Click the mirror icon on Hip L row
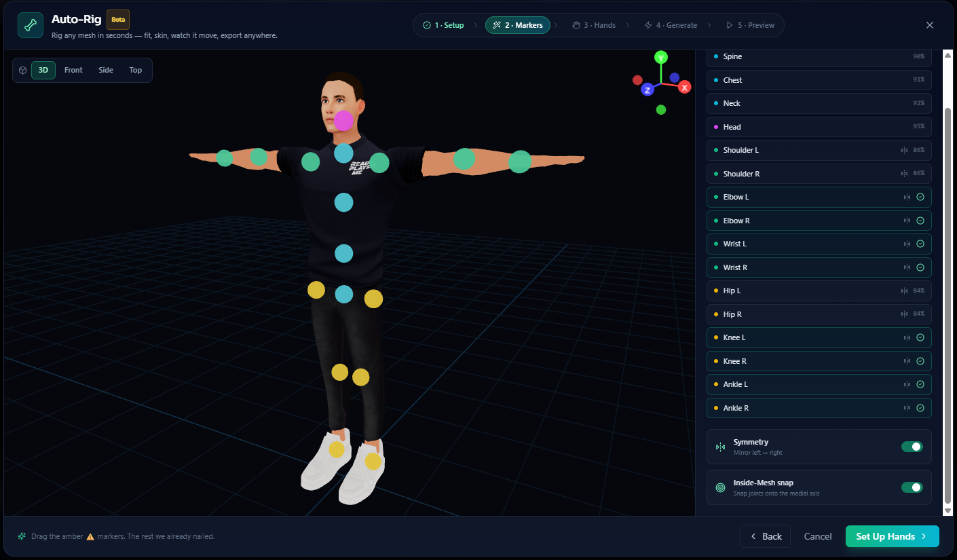Screen dimensions: 957x560 pyautogui.click(x=904, y=291)
